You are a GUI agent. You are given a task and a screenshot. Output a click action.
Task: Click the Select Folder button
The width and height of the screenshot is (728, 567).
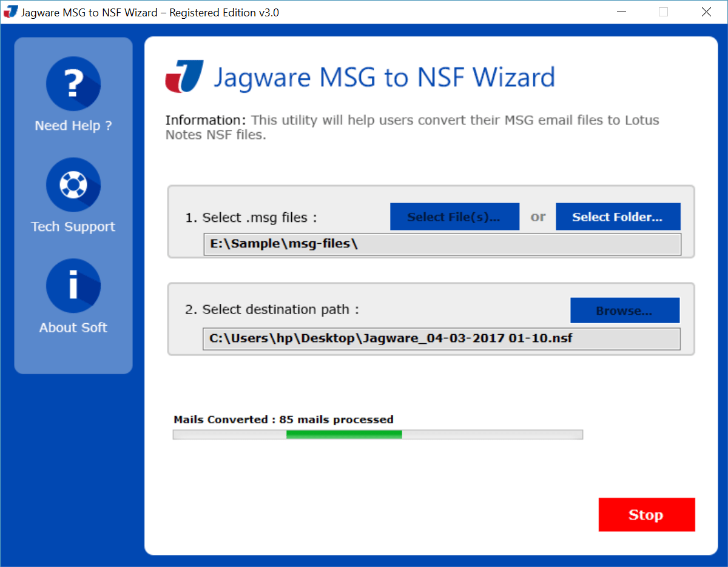(x=618, y=216)
